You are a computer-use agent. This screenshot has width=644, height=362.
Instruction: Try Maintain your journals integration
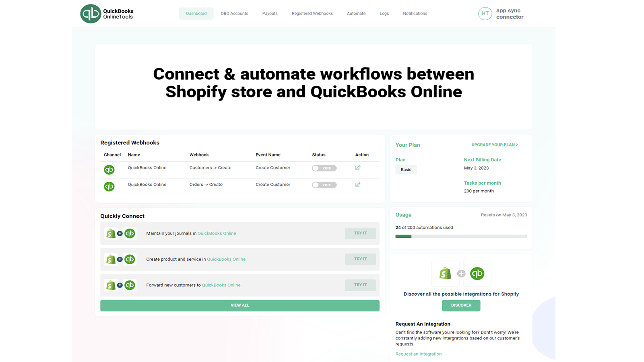(360, 233)
